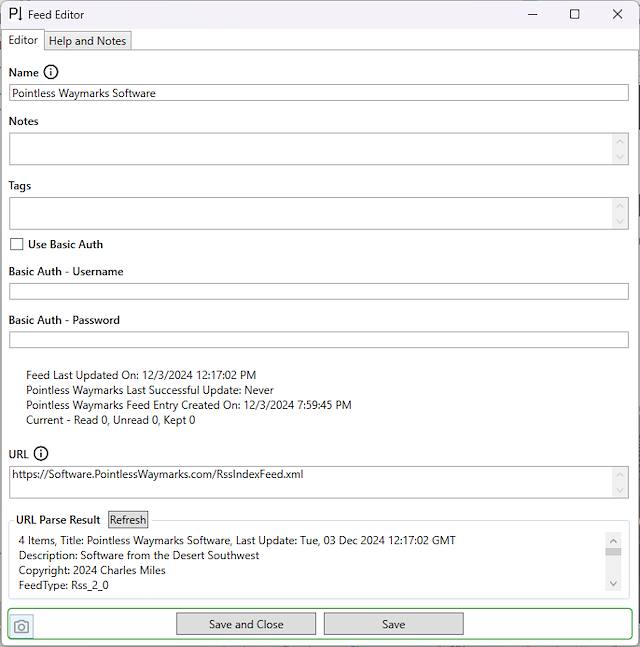Maximize the Feed Editor window
640x647 pixels.
[x=574, y=14]
